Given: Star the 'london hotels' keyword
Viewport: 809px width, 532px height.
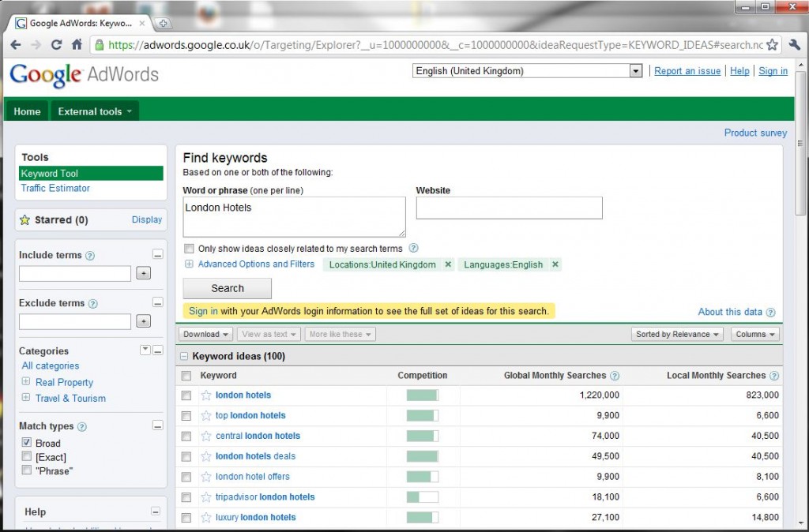Looking at the screenshot, I should [x=206, y=395].
